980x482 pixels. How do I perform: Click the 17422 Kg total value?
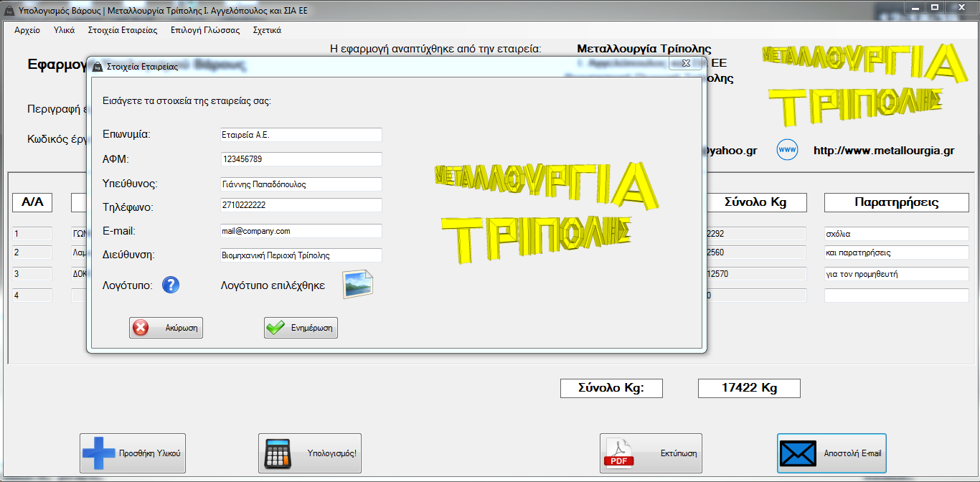click(x=749, y=388)
